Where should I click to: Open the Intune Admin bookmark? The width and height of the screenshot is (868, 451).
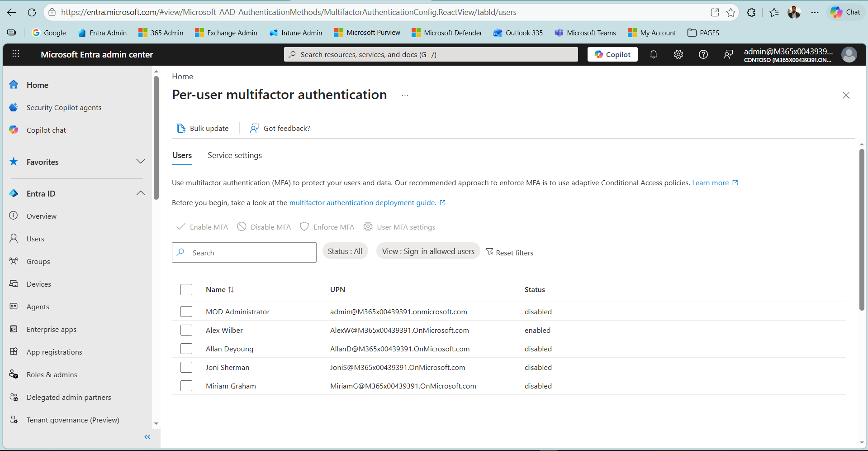(296, 33)
